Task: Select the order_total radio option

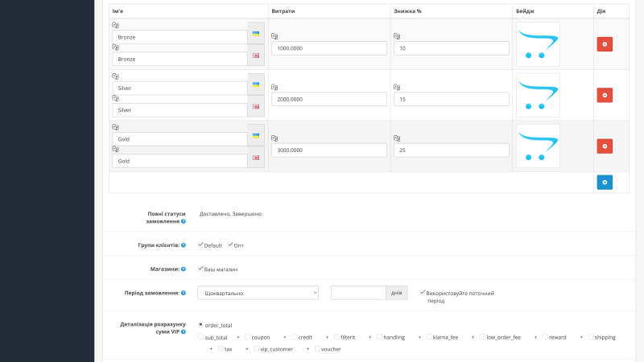Action: click(200, 324)
